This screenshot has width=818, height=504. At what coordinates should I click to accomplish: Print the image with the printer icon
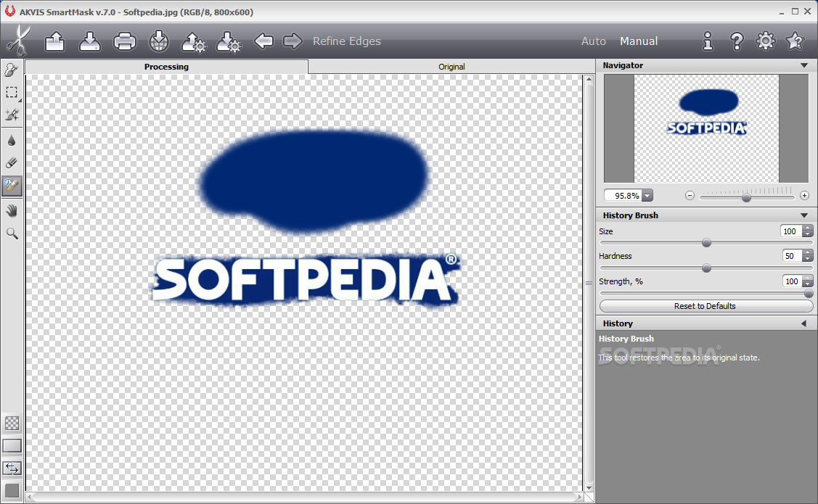[125, 41]
